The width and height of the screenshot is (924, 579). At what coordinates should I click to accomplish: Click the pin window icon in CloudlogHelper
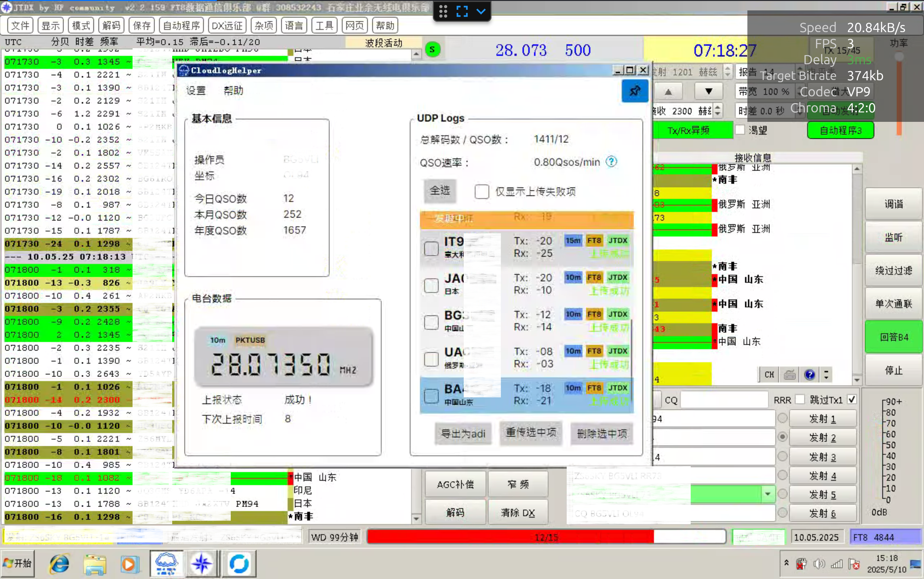point(634,91)
